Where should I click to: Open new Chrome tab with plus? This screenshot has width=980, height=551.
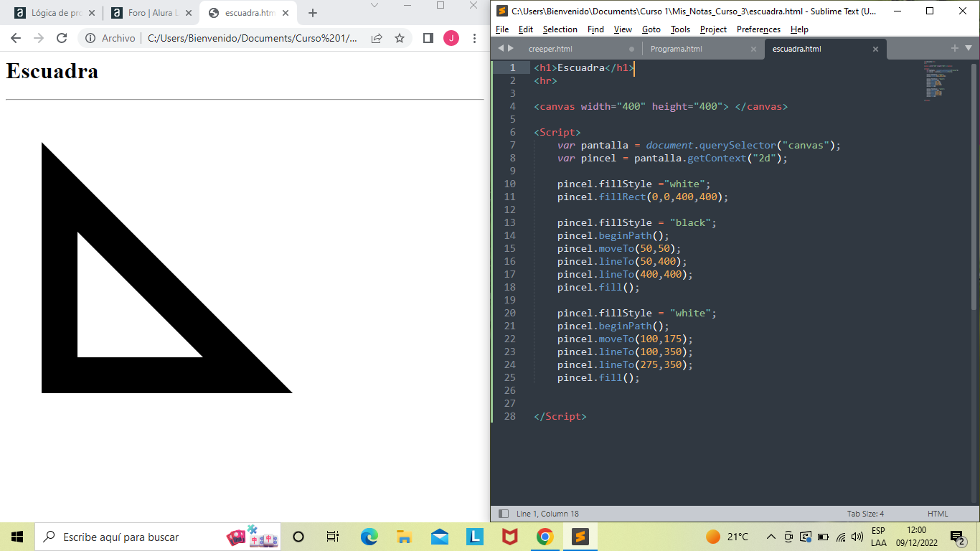tap(313, 13)
